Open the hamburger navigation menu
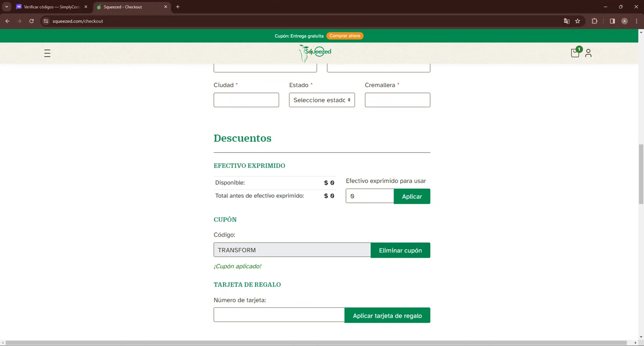Screen dimensions: 644x346 (x=47, y=53)
